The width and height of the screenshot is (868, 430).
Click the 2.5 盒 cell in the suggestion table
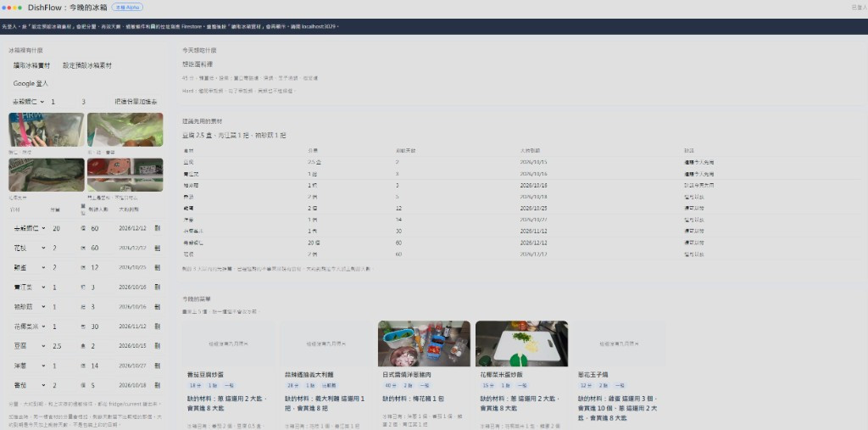click(x=314, y=162)
